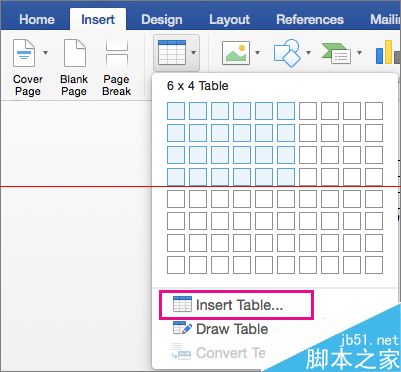The width and height of the screenshot is (401, 372).
Task: Go to the References tab
Action: tap(310, 19)
